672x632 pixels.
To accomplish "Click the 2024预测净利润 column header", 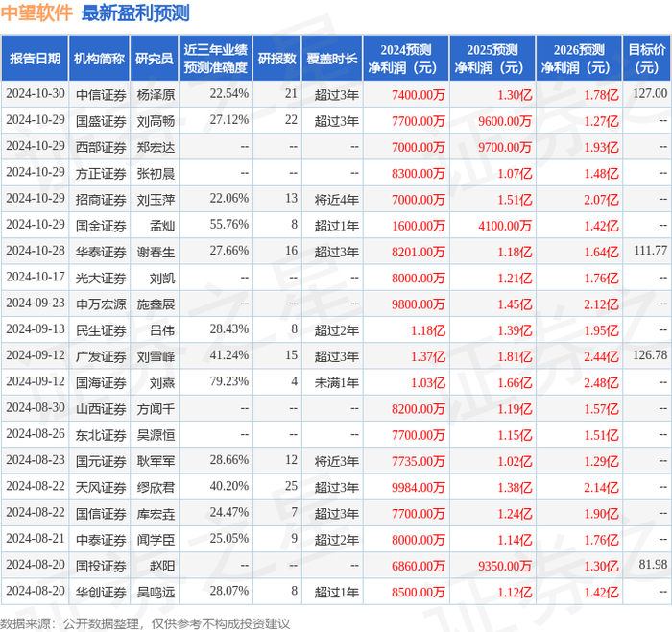I will click(x=406, y=59).
